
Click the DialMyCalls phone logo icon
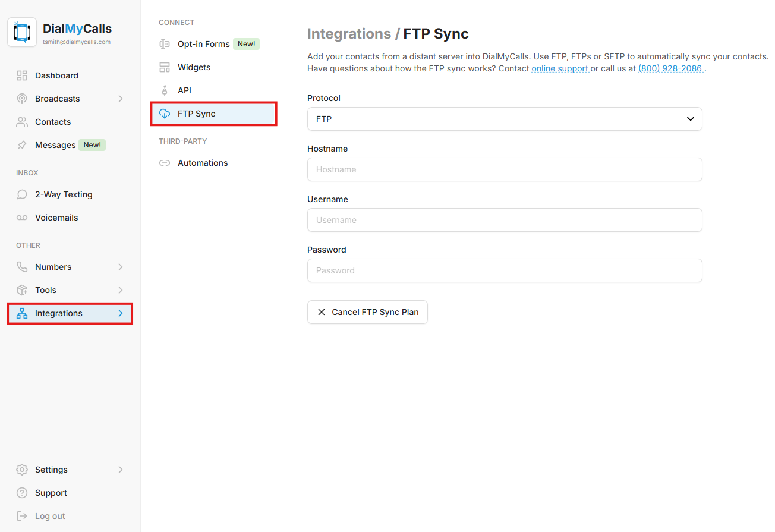pos(22,32)
